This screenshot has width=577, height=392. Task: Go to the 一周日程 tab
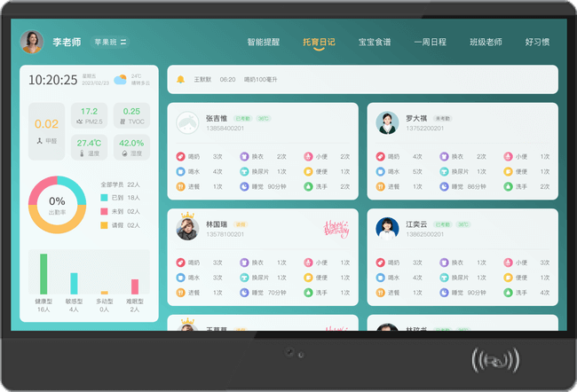pos(430,42)
